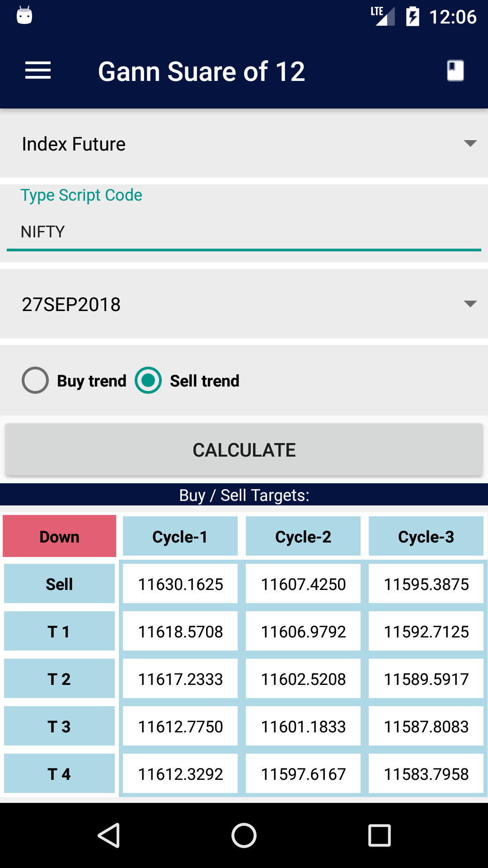Open recent apps square button
Viewport: 488px width, 868px height.
[379, 835]
